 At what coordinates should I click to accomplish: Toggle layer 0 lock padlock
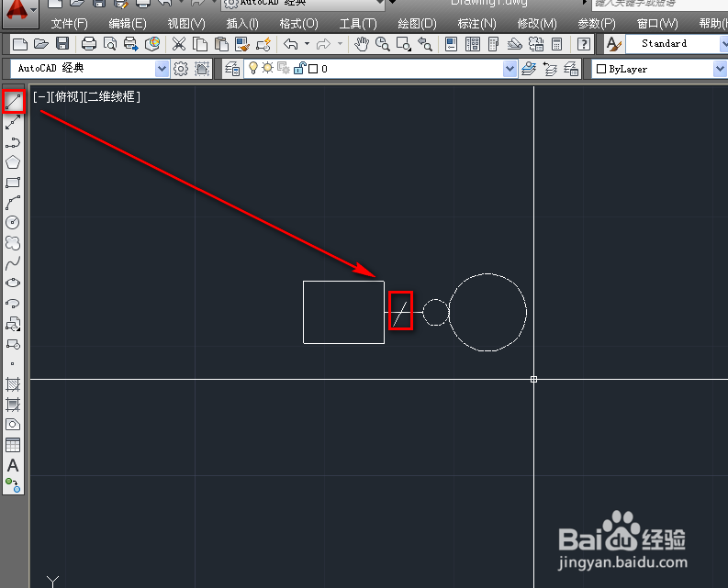tap(299, 68)
